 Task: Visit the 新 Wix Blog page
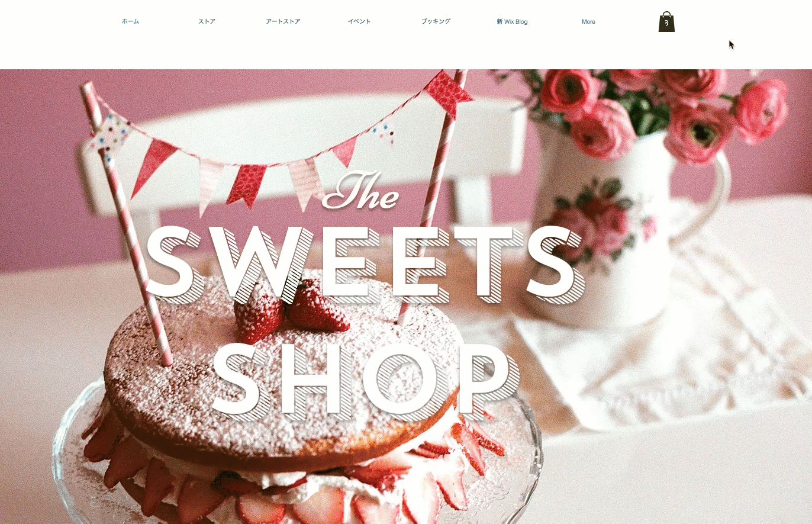pyautogui.click(x=512, y=21)
